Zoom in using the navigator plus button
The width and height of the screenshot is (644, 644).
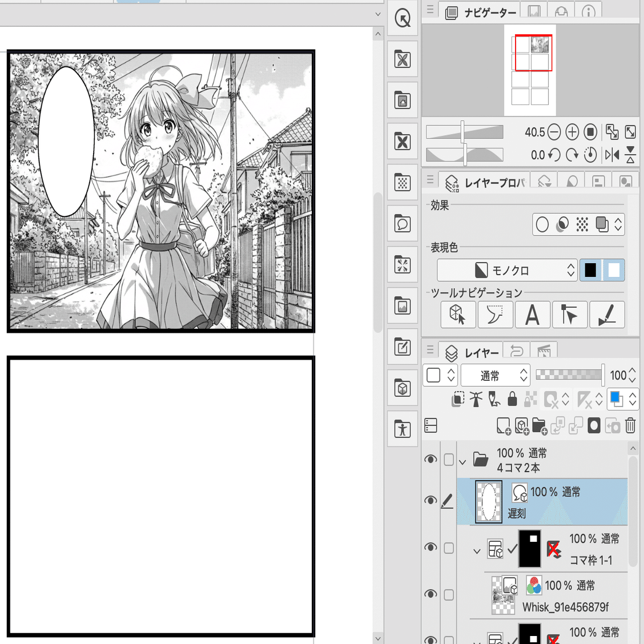(x=571, y=131)
